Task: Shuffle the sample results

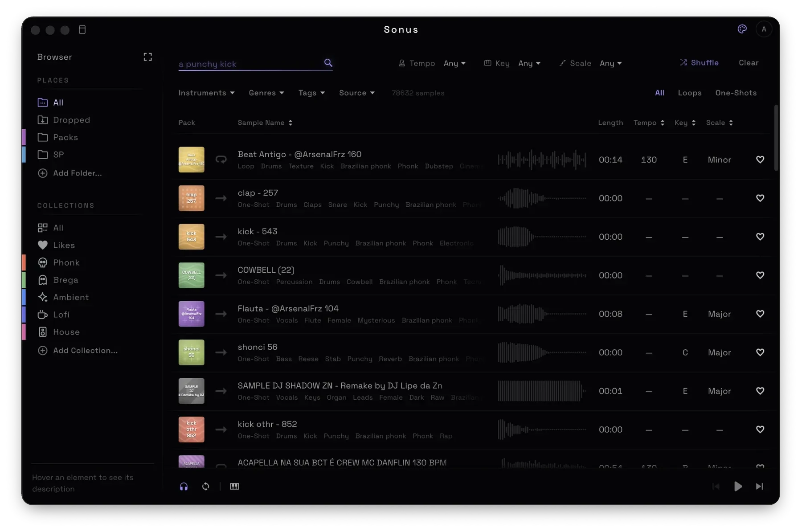Action: pos(699,63)
